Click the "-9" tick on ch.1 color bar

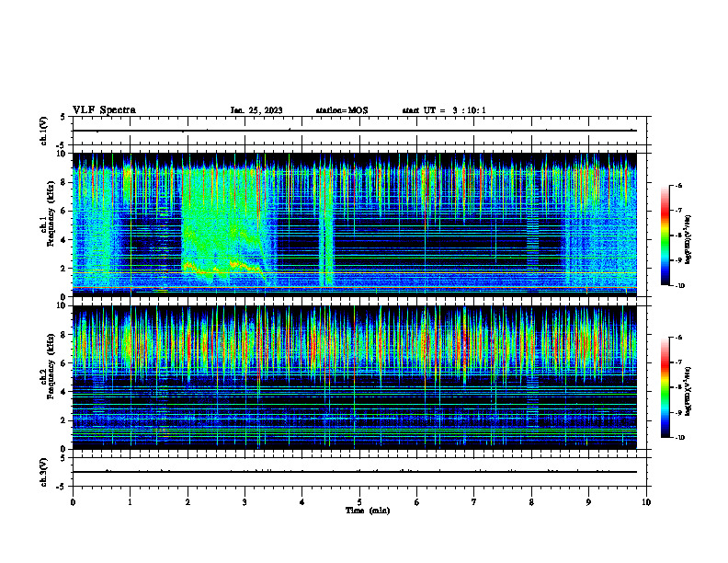(678, 260)
